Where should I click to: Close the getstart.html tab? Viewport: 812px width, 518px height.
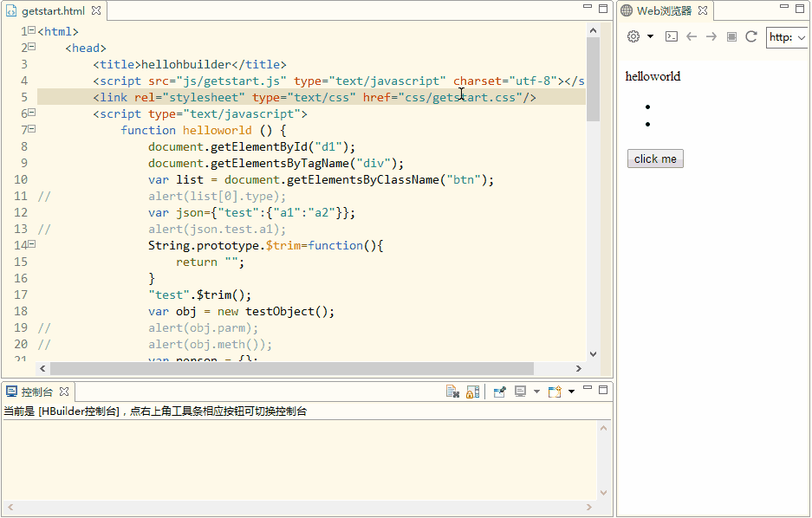pos(96,10)
